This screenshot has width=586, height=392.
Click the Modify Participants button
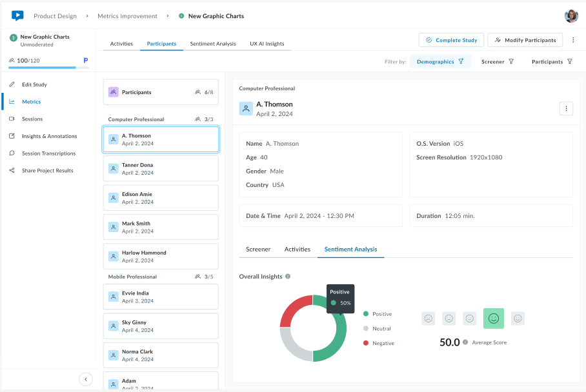coord(525,39)
